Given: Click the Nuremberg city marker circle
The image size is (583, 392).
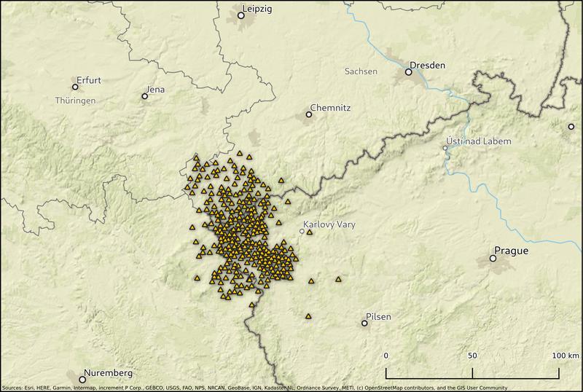Looking at the screenshot, I should pyautogui.click(x=82, y=380).
